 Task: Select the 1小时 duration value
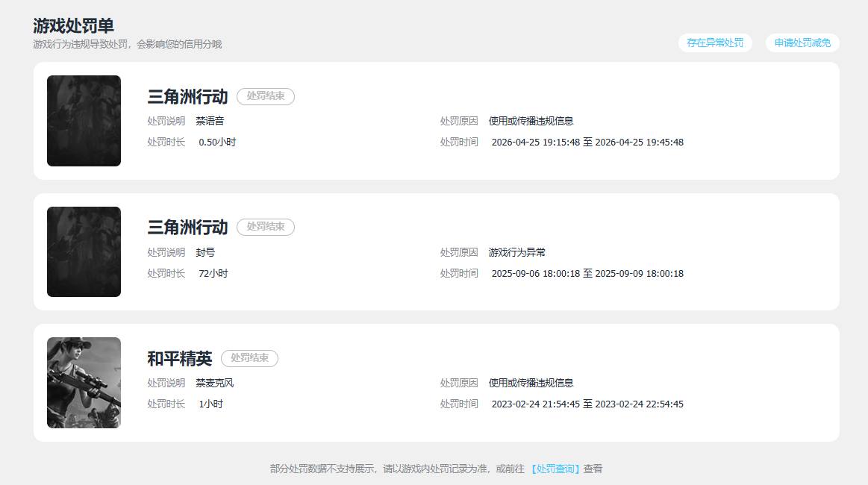point(211,404)
